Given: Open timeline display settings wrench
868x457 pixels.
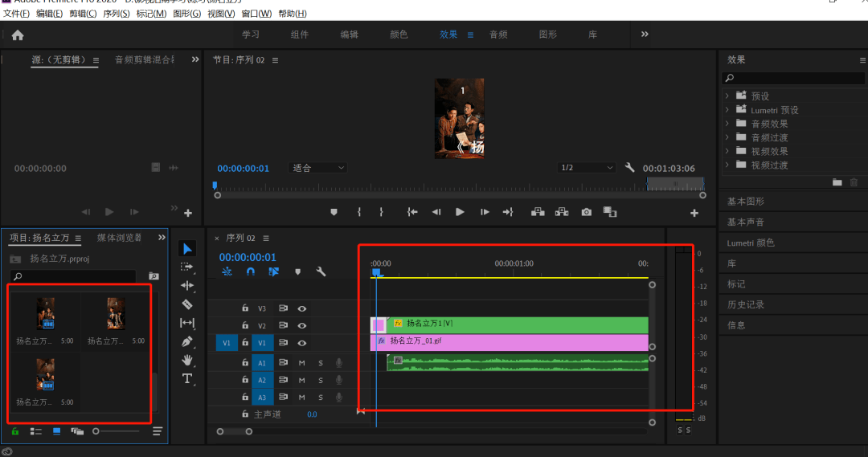Looking at the screenshot, I should (x=321, y=272).
